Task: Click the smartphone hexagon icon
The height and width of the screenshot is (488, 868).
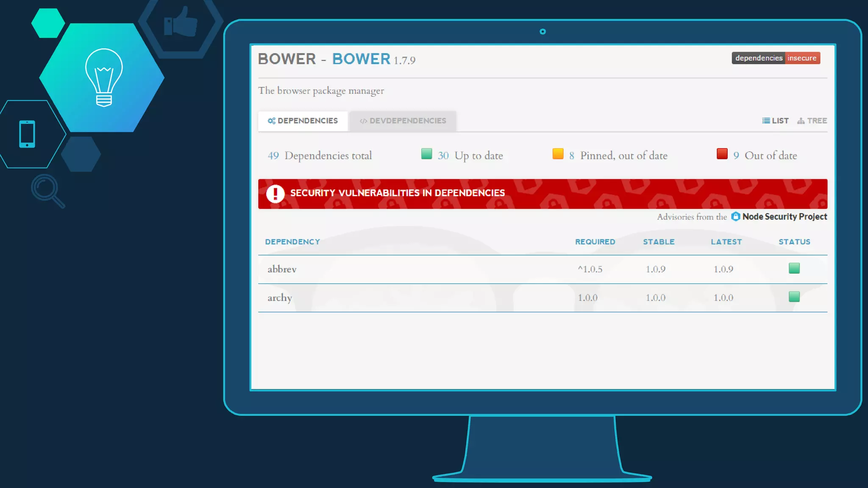Action: tap(27, 134)
